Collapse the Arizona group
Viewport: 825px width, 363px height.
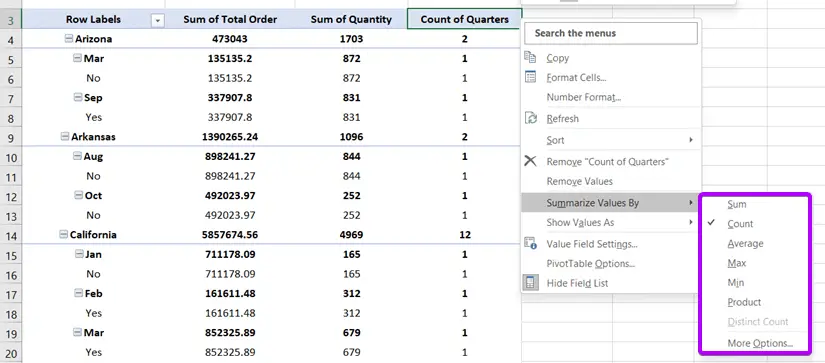(x=68, y=38)
